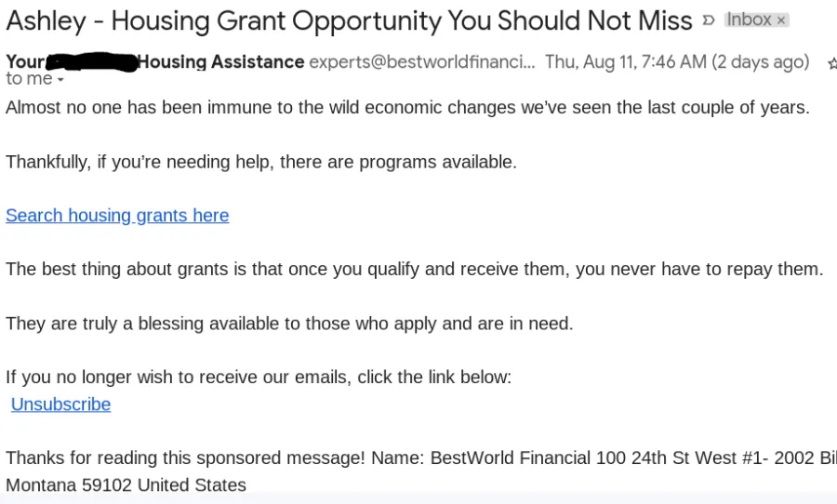Click the timestamp Thu, Aug 11, 7:46 AM
837x504 pixels.
(626, 62)
